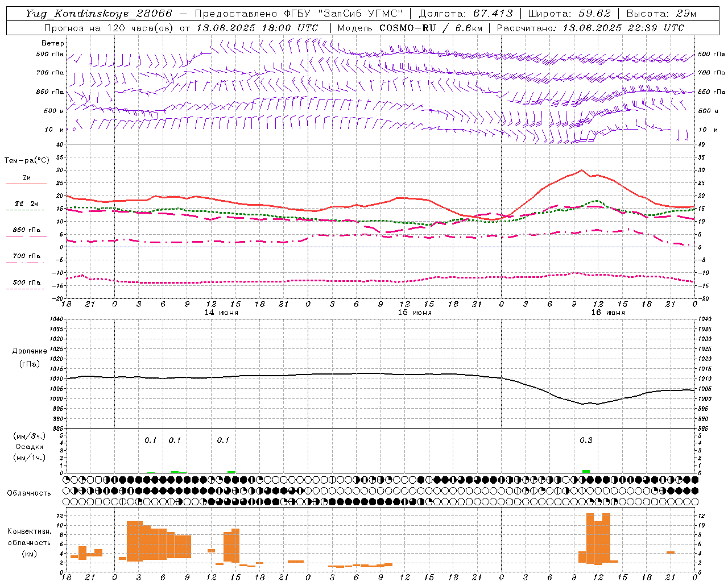This screenshot has width=728, height=582.
Task: Click the '0.3' precipitation value
Action: pos(586,440)
